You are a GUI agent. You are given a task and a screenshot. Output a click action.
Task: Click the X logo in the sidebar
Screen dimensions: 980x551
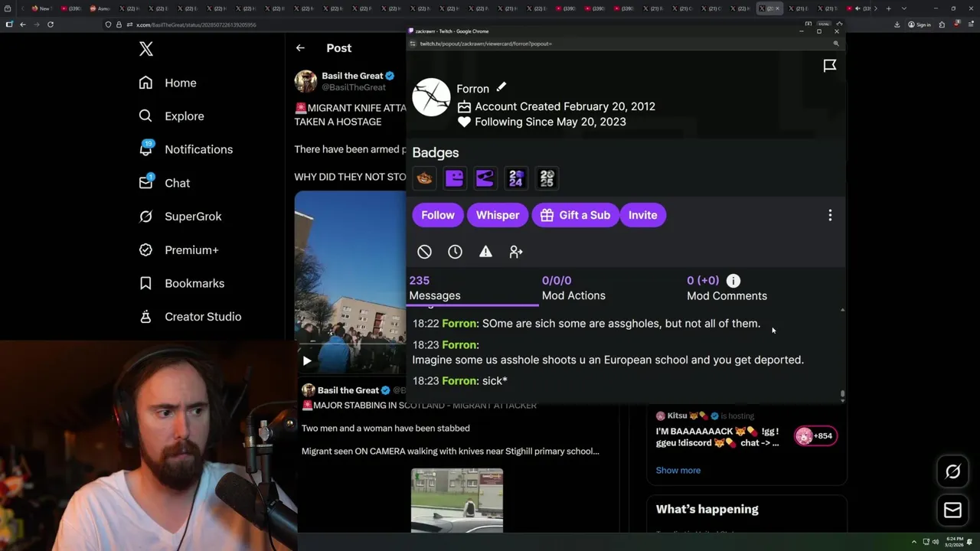pyautogui.click(x=145, y=49)
